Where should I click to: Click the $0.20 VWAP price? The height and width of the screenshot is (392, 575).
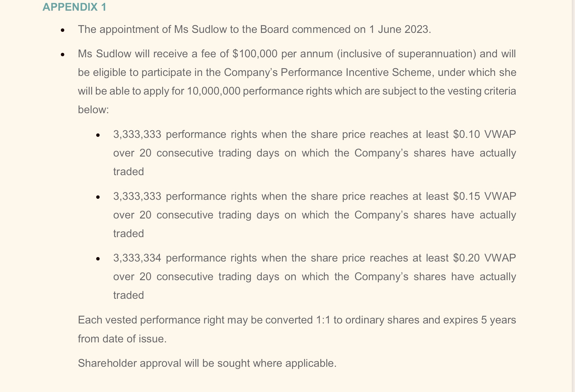[x=484, y=258]
